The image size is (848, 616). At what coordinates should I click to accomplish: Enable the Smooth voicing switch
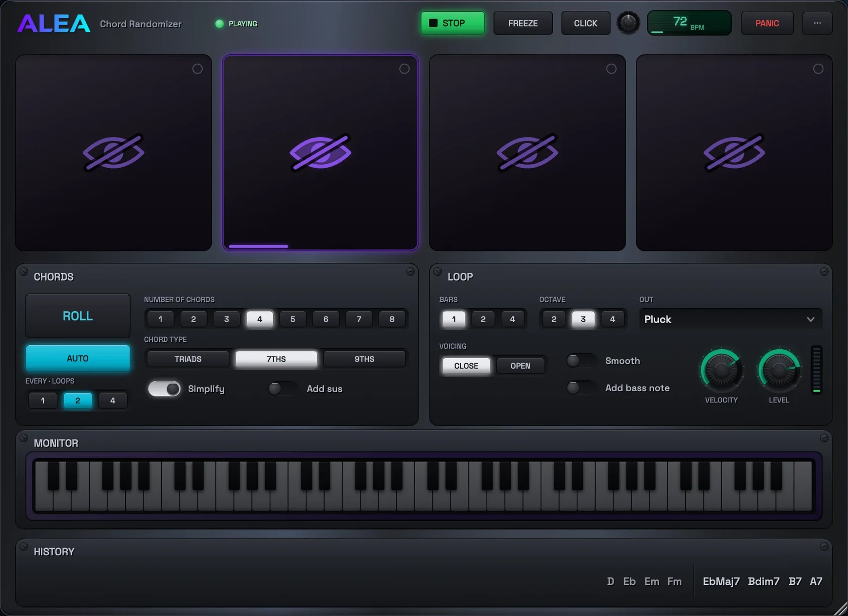click(581, 361)
